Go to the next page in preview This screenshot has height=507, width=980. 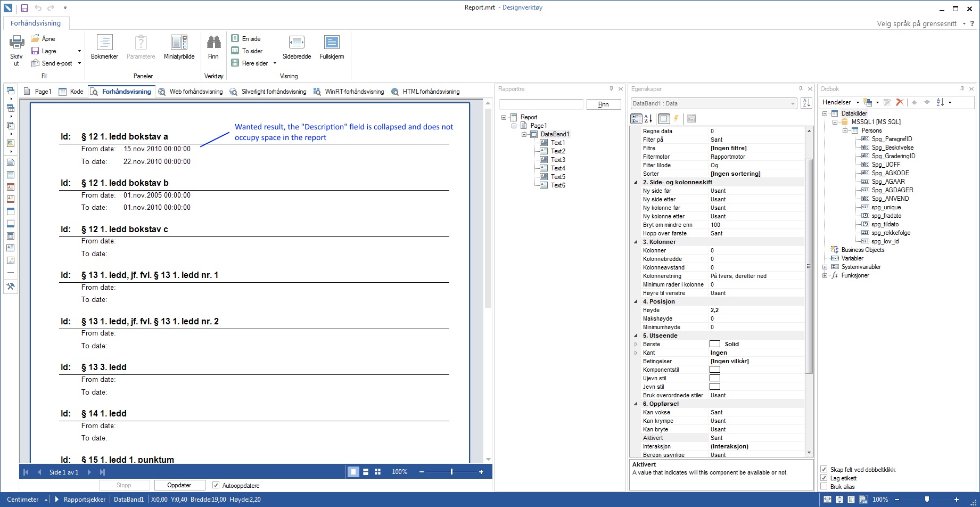[x=89, y=472]
